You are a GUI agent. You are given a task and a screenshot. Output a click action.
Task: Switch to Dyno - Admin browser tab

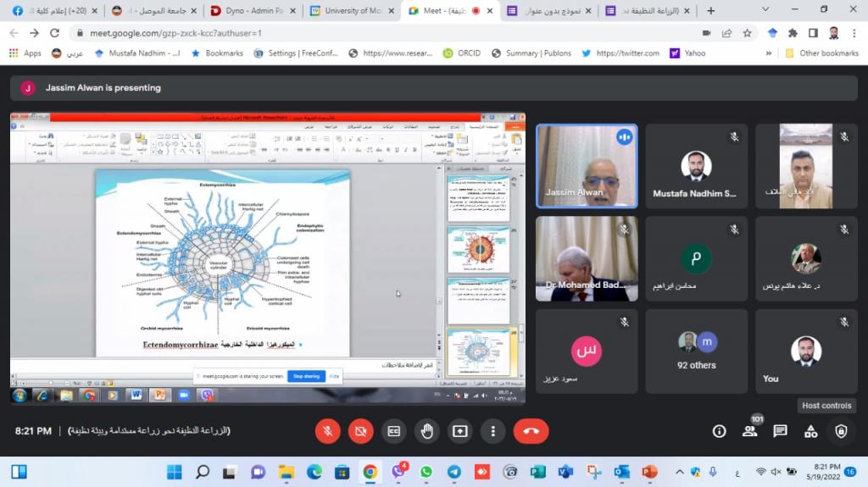point(250,10)
